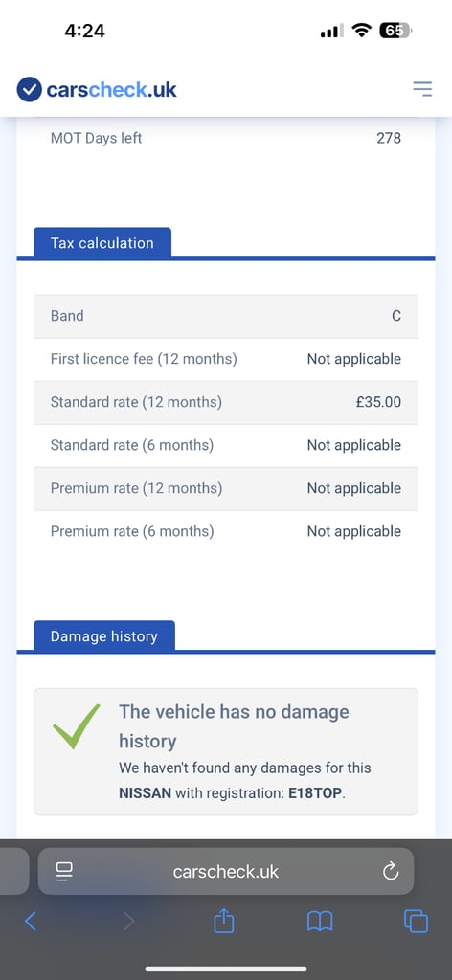The image size is (452, 980).
Task: Tap the carscheck.uk address bar
Action: pos(226,871)
